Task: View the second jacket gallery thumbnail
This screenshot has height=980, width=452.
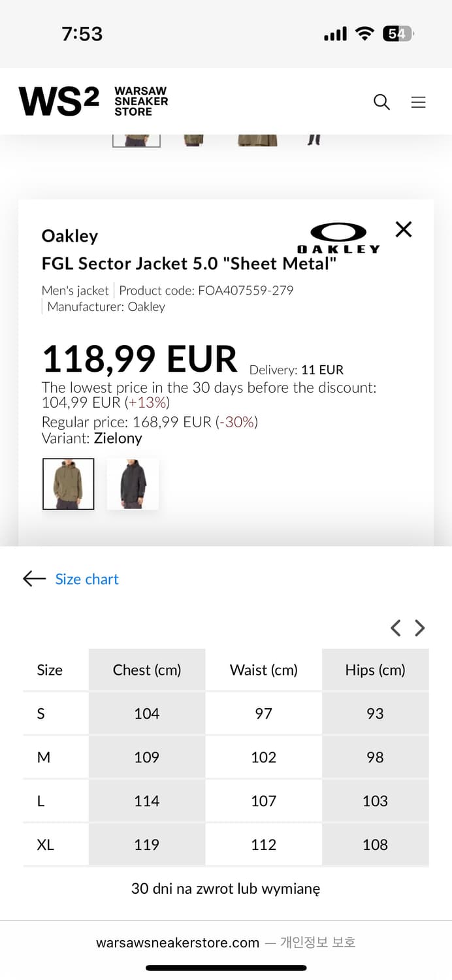Action: click(193, 139)
